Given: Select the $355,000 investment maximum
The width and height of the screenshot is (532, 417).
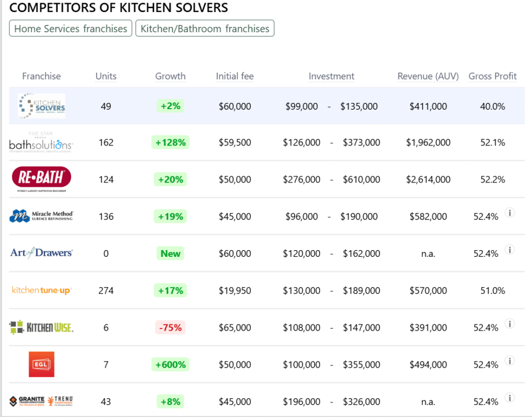Looking at the screenshot, I should 362,364.
